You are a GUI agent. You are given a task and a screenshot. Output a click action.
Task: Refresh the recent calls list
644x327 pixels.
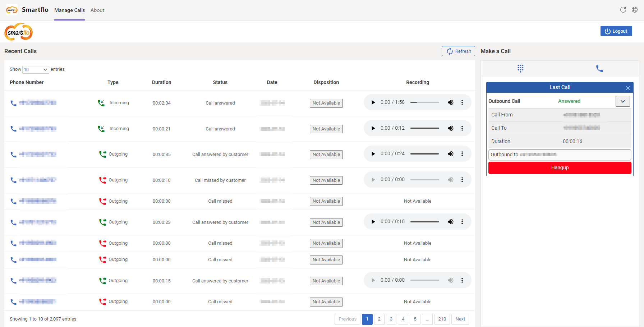coord(459,51)
